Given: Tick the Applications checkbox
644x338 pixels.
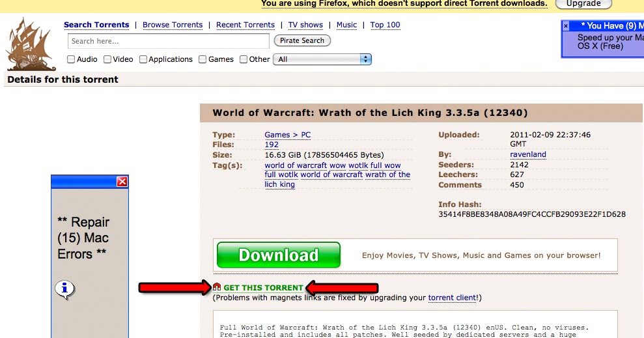Looking at the screenshot, I should tap(143, 59).
